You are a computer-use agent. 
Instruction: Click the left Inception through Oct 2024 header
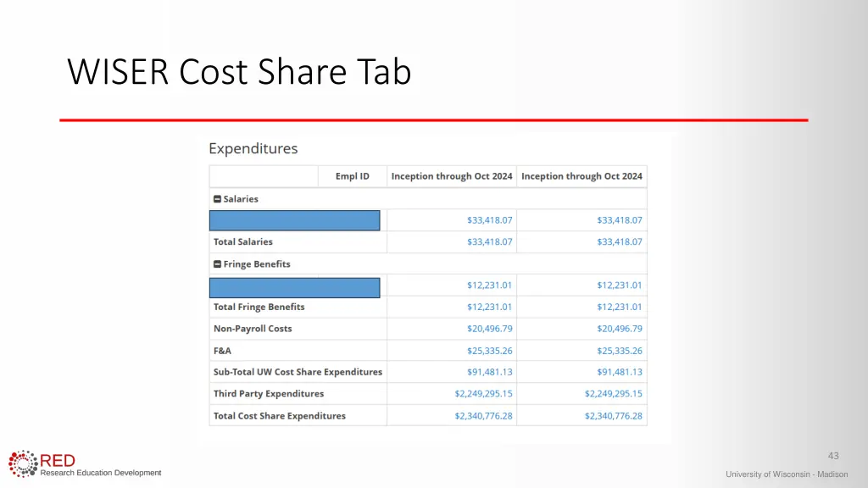451,176
